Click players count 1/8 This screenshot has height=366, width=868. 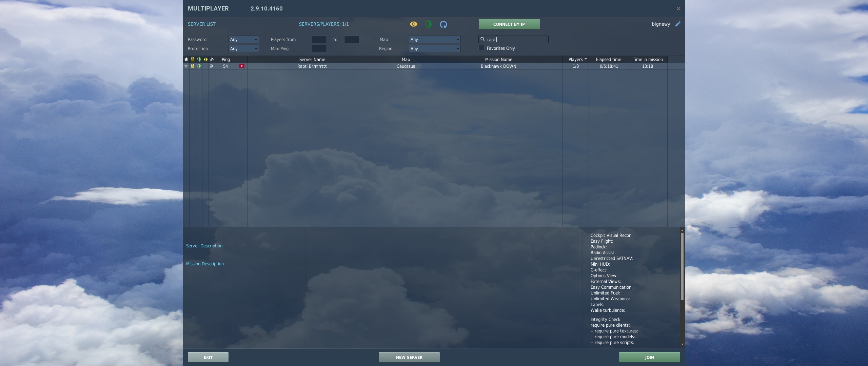point(576,66)
